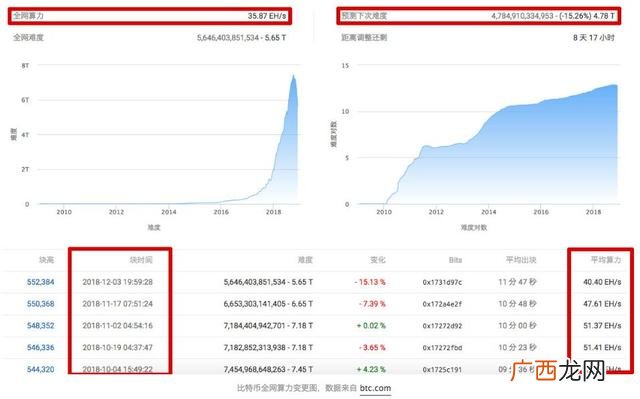Image resolution: width=640 pixels, height=399 pixels.
Task: Click the 块高 column header
Action: [47, 260]
